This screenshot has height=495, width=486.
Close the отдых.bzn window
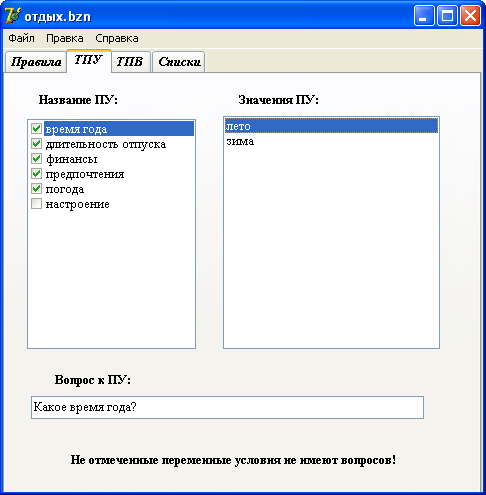(470, 16)
